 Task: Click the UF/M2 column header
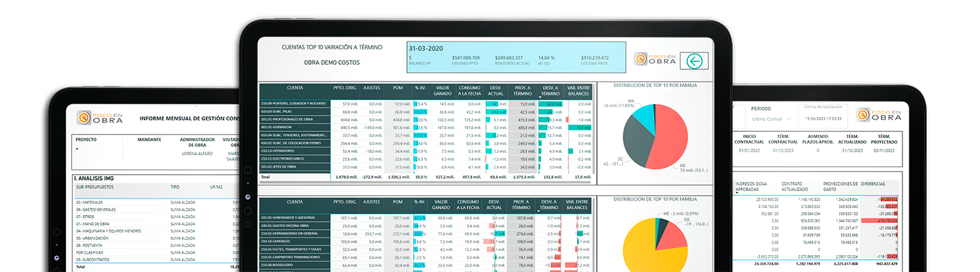(216, 186)
